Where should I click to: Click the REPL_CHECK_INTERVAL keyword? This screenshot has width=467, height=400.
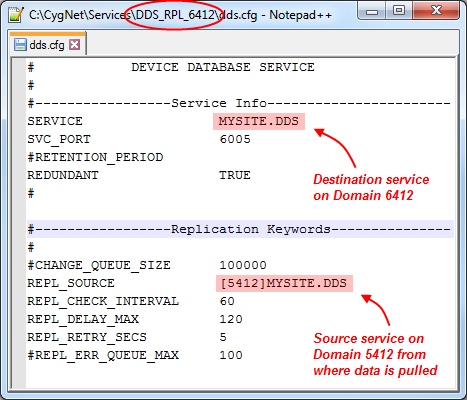tap(103, 301)
